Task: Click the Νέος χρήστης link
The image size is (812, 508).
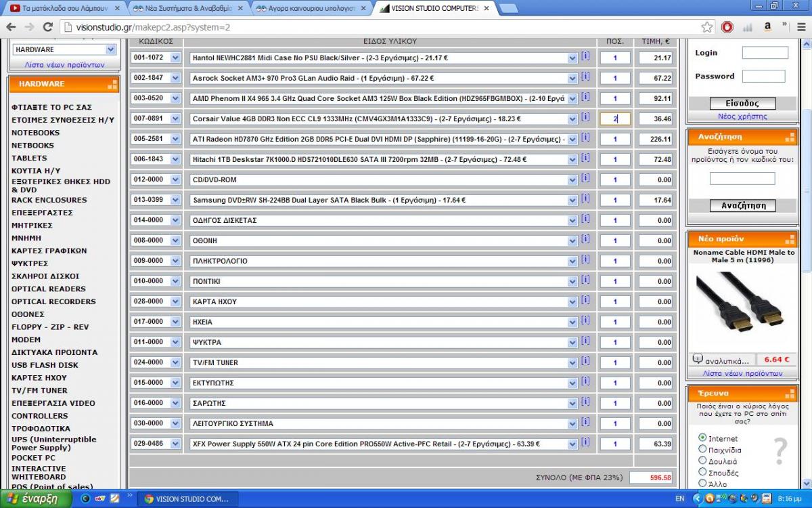Action: (742, 117)
